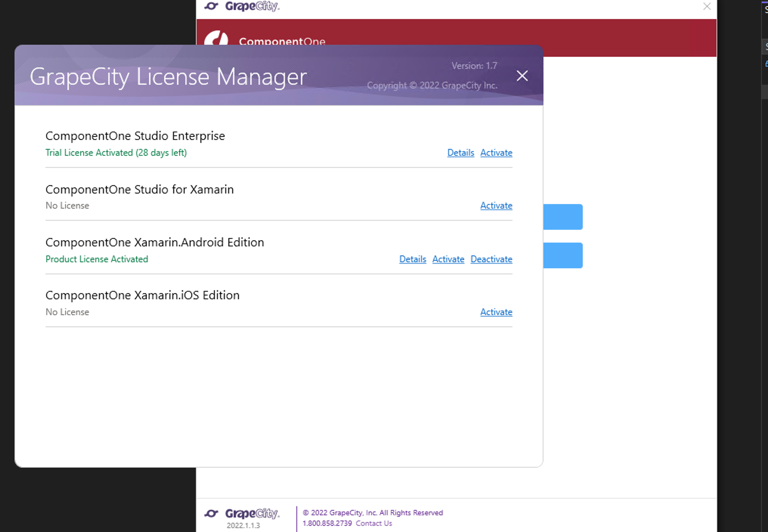Viewport: 768px width, 532px height.
Task: Click the phone number 1.800.858.2739
Action: (x=327, y=523)
